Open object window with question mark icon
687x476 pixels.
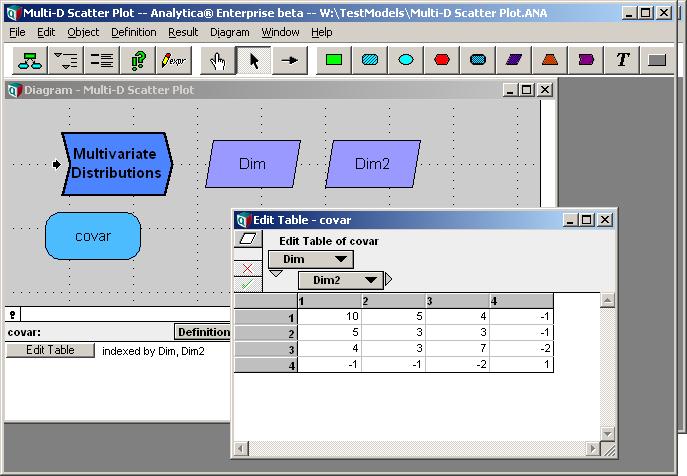pos(138,60)
